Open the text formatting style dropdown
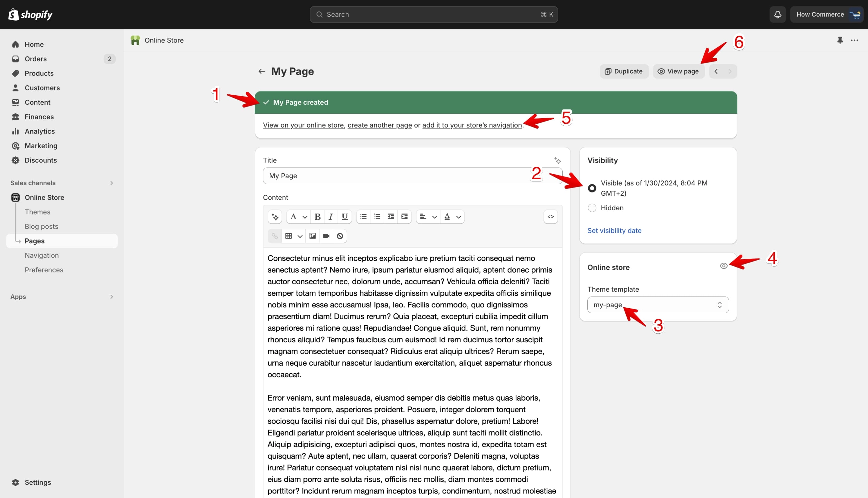 coord(298,217)
